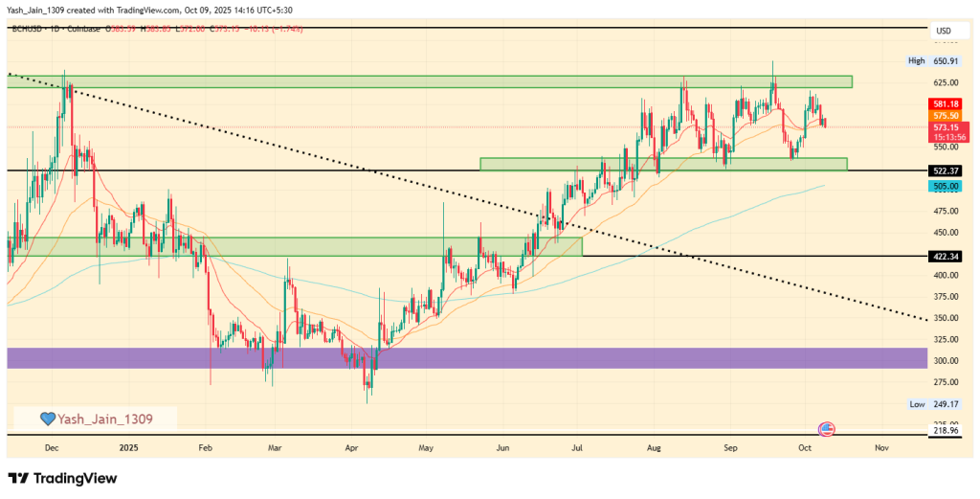
Task: Select the orange 575.50 moving average label
Action: click(x=945, y=115)
